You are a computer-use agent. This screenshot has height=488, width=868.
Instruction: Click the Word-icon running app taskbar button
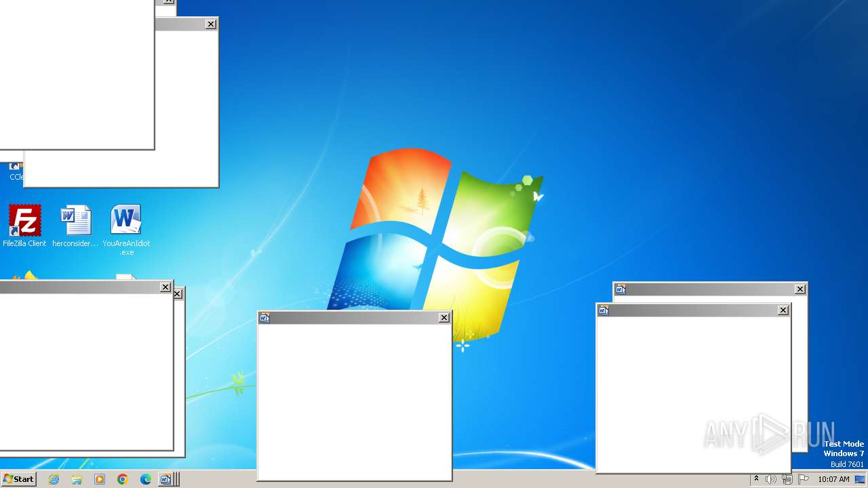coord(165,479)
